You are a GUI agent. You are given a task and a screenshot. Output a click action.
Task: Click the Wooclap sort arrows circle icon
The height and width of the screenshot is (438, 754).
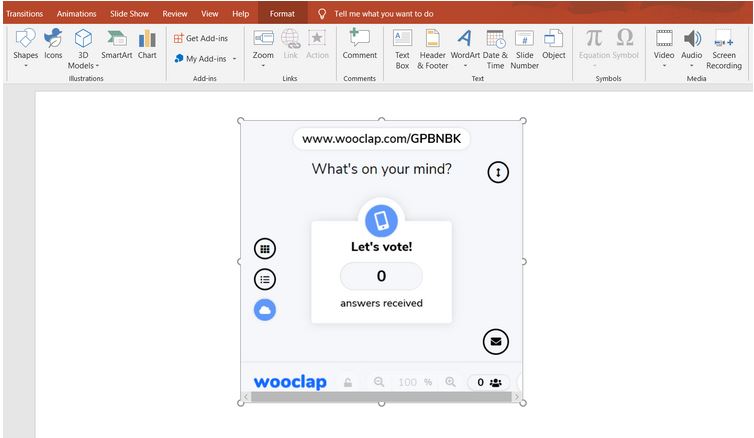[498, 172]
